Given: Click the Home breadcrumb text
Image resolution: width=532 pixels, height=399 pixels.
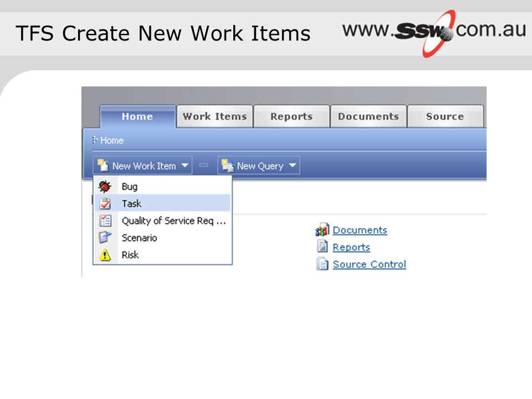Looking at the screenshot, I should 112,140.
